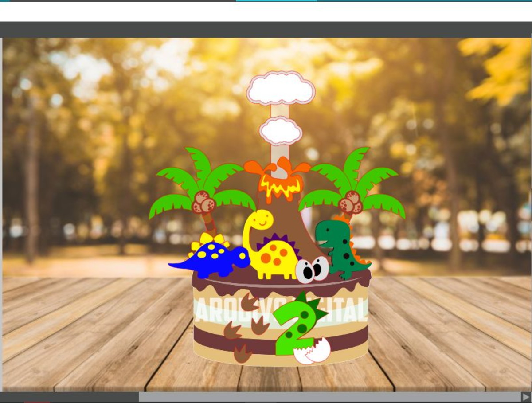Click the dark scrollbar track left of thumb
532x403 pixels.
click(69, 397)
